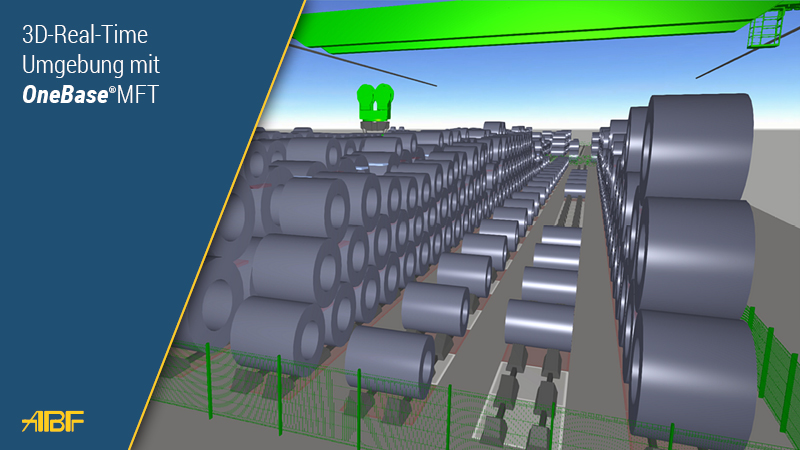Click the "3D-Real-Time" heading text
This screenshot has width=800, height=450.
[x=85, y=35]
